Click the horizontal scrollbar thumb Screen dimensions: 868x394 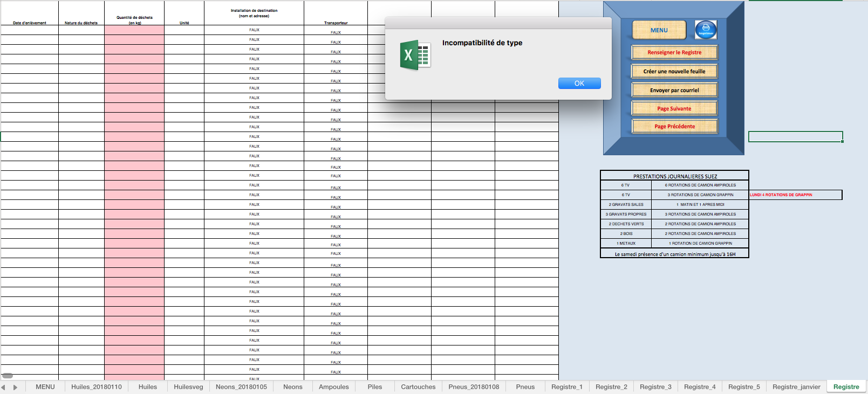click(7, 376)
